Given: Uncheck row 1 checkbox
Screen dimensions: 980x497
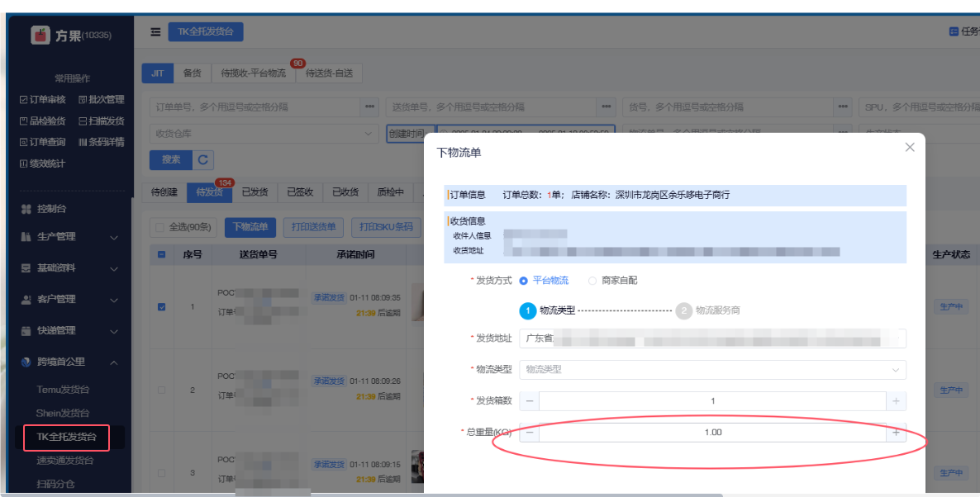Looking at the screenshot, I should 162,306.
